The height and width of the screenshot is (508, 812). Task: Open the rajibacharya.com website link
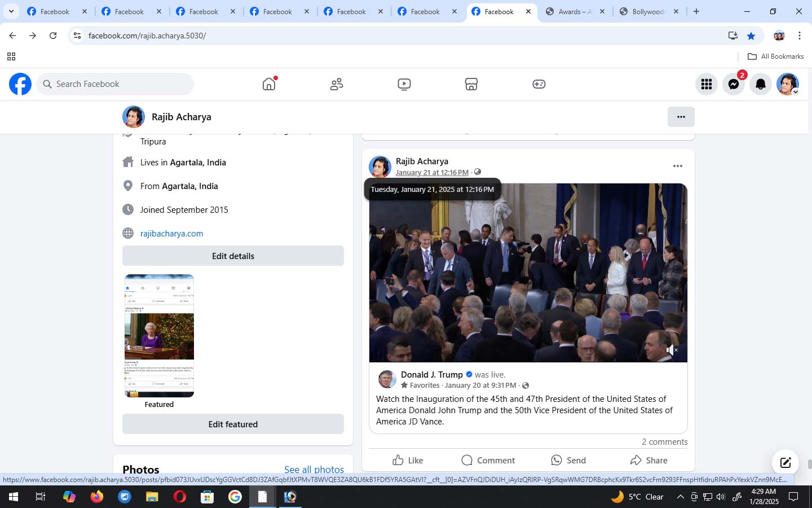(x=171, y=233)
